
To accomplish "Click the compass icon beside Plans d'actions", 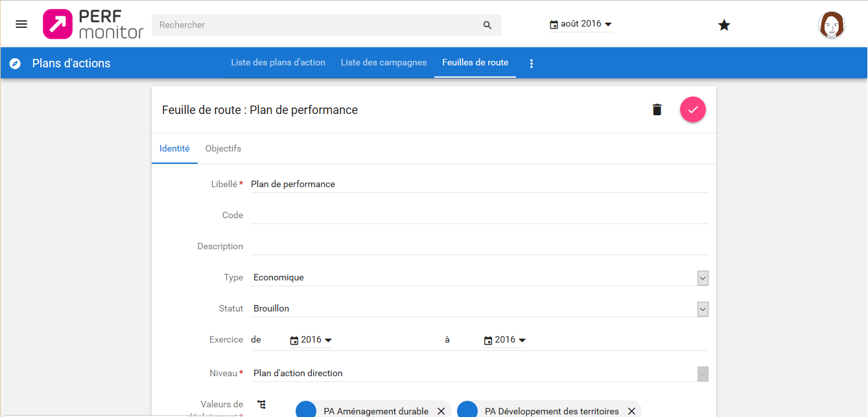I will (15, 63).
